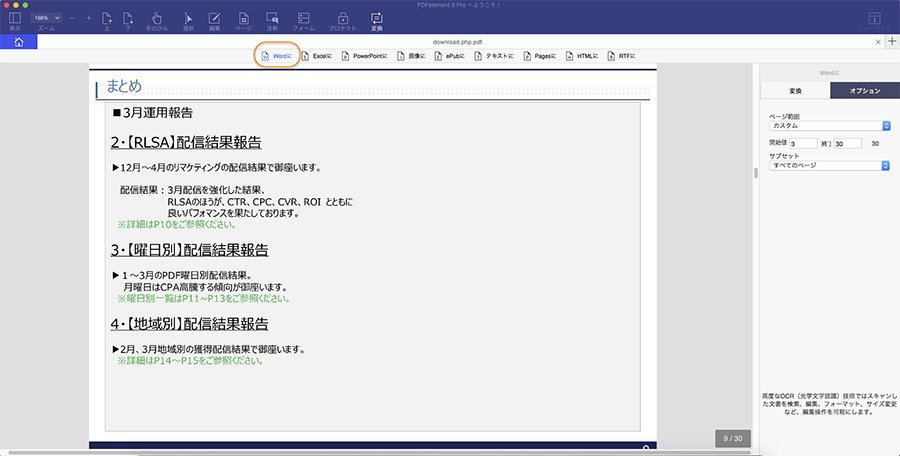
Task: Activate the 選択 selection tool
Action: 188,21
